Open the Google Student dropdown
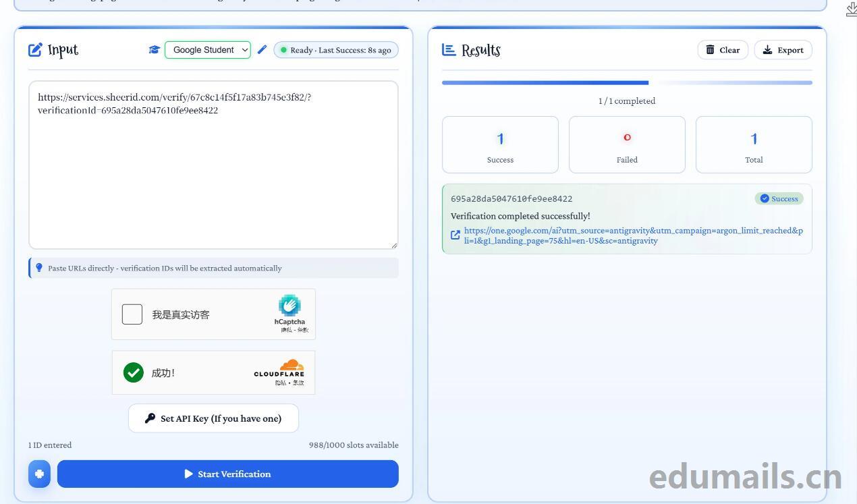Screen dimensions: 857x504 [208, 50]
